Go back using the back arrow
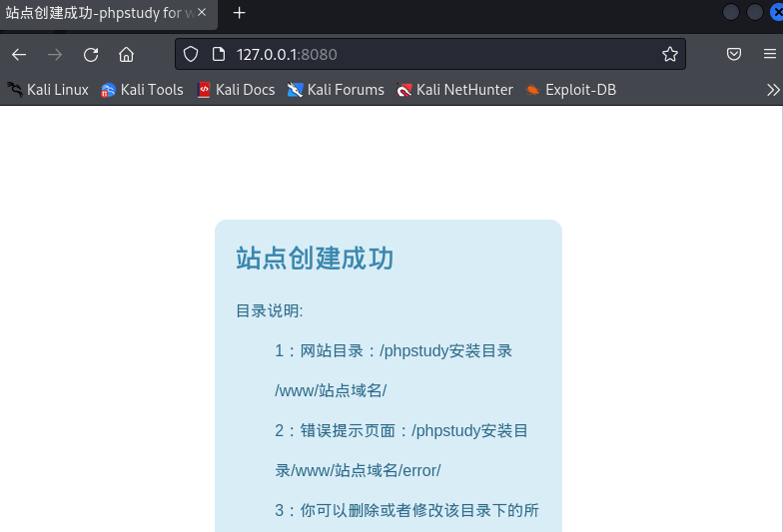Viewport: 783px width, 532px height. (19, 54)
